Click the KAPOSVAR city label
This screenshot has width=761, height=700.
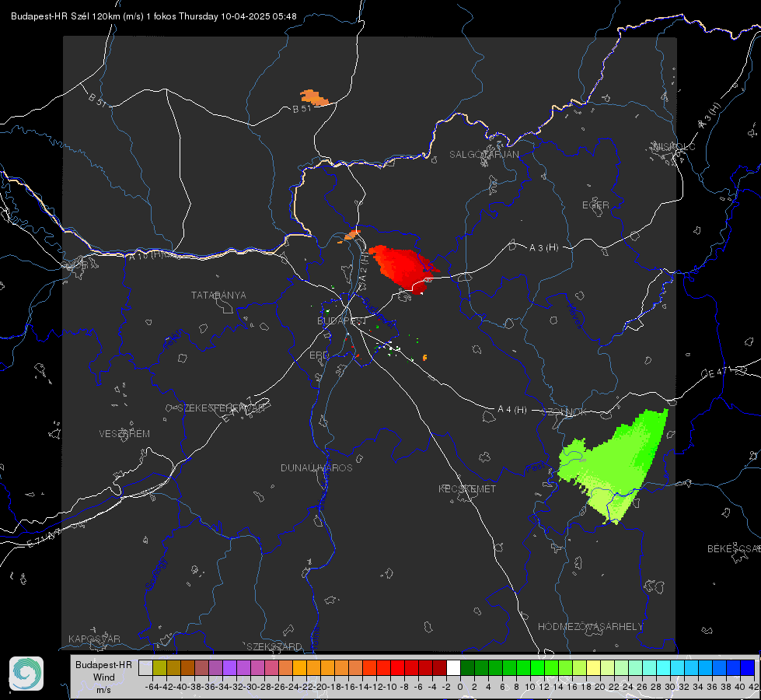coord(94,639)
